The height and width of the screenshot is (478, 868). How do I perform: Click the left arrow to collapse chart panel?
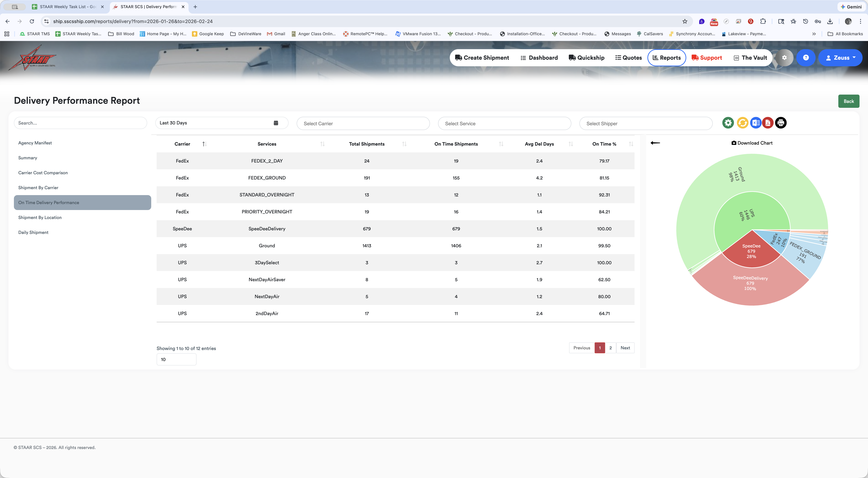(655, 143)
